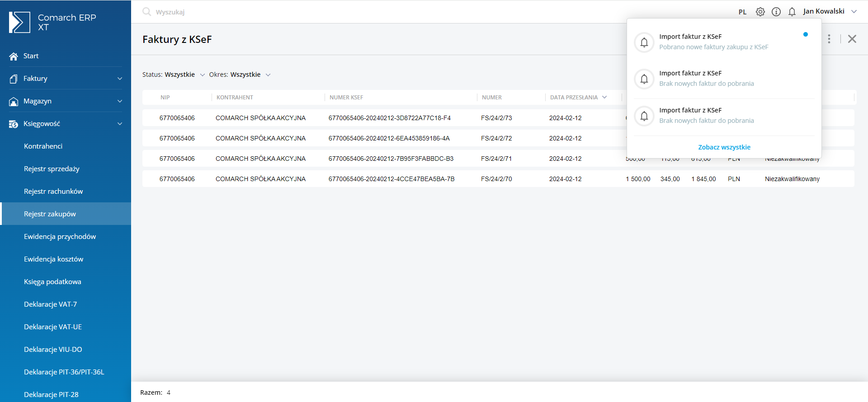Click the Start home icon

pos(14,56)
